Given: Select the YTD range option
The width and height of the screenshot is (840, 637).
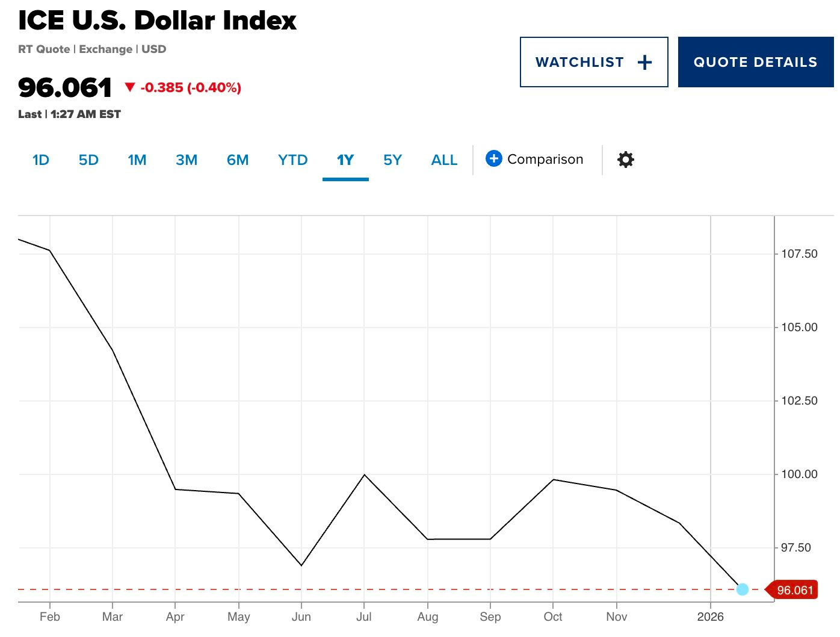Looking at the screenshot, I should coord(293,160).
